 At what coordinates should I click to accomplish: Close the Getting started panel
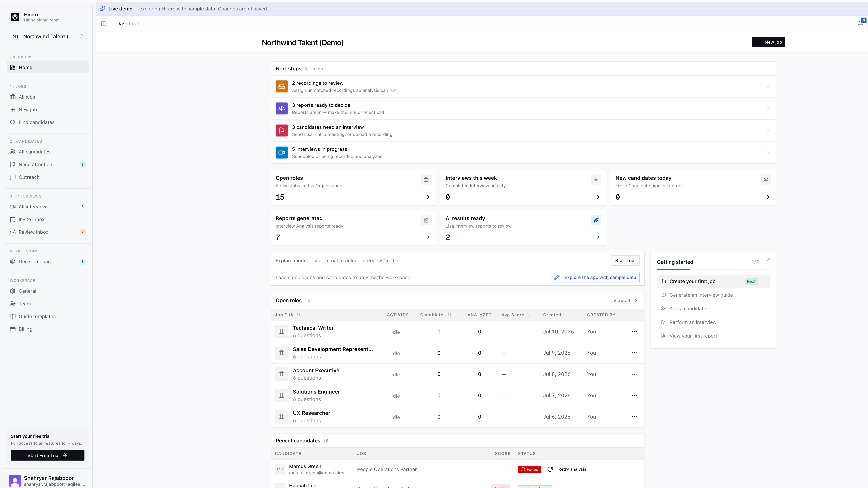[768, 259]
